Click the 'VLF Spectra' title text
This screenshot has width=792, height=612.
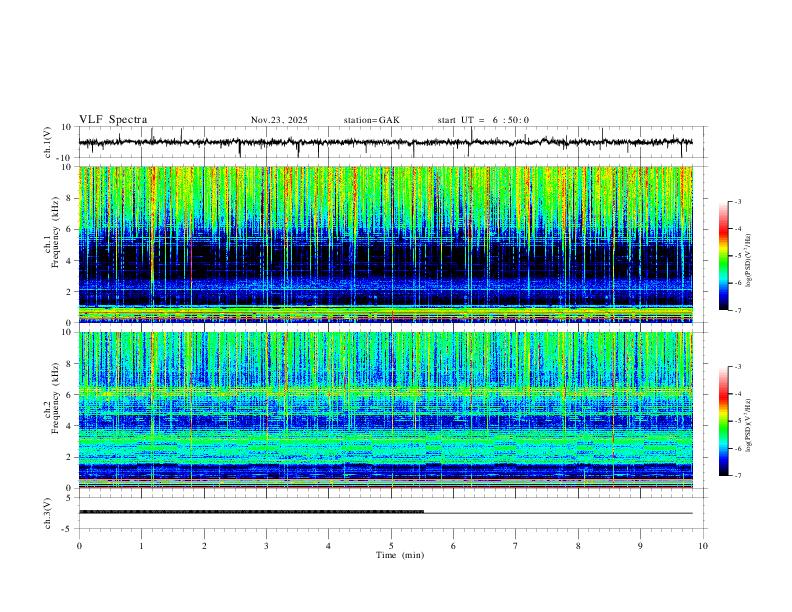click(x=113, y=120)
